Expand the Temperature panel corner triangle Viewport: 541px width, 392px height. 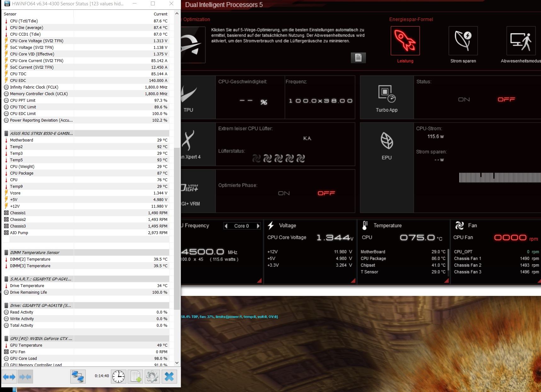pyautogui.click(x=446, y=280)
